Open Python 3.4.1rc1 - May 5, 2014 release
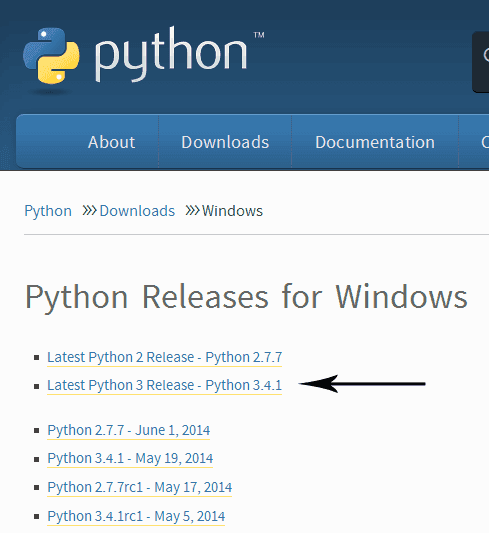Viewport: 489px width, 533px height. (136, 516)
